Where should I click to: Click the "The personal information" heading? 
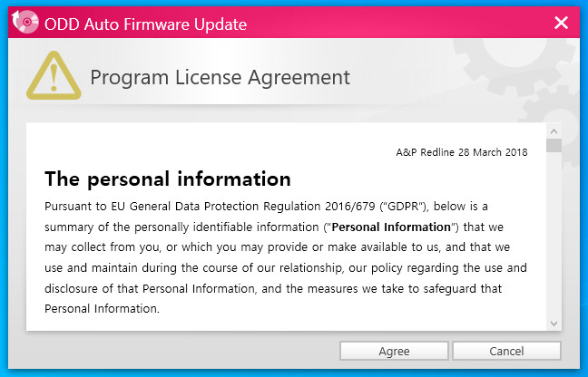click(x=167, y=178)
